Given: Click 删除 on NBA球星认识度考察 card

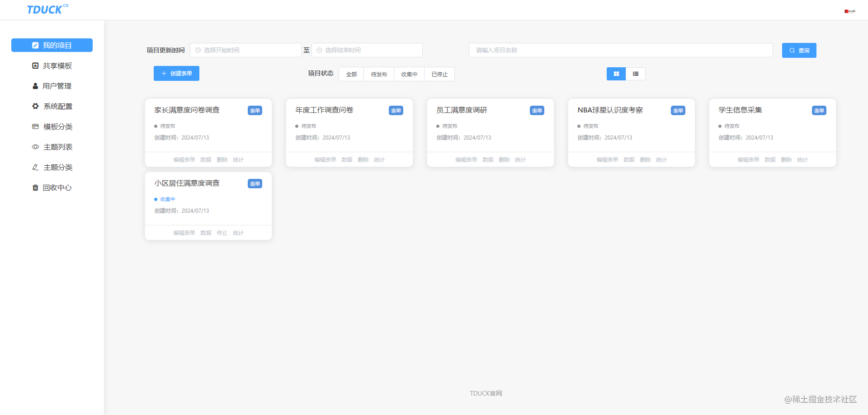Looking at the screenshot, I should click(645, 159).
